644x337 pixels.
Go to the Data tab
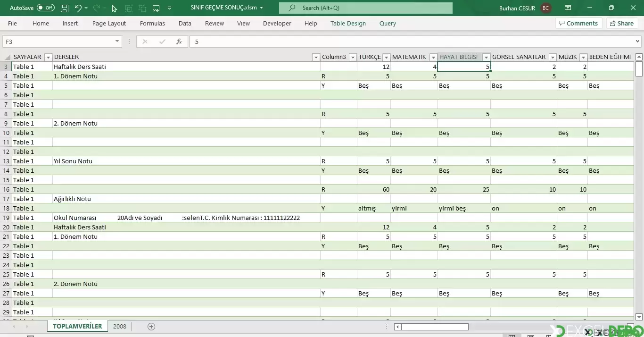(185, 23)
